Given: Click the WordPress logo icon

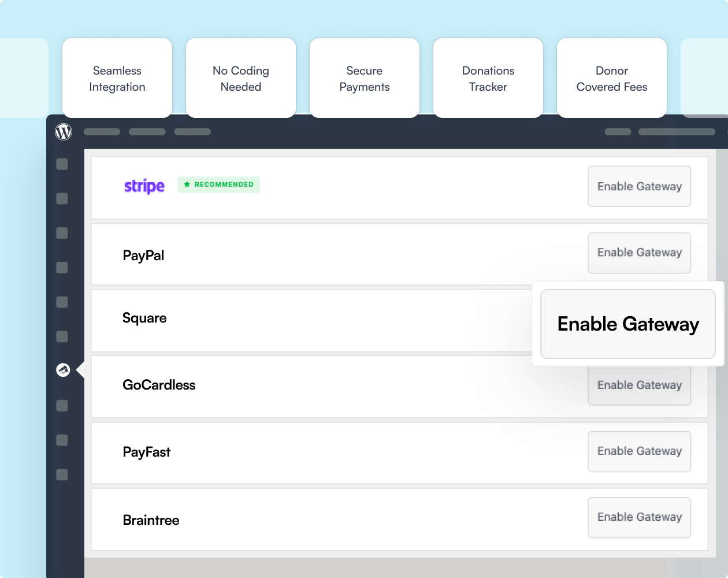Looking at the screenshot, I should (x=64, y=132).
